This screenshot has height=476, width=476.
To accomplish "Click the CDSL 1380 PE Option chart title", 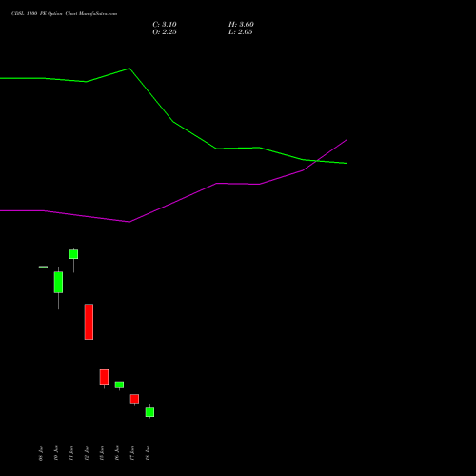I will pos(64,14).
